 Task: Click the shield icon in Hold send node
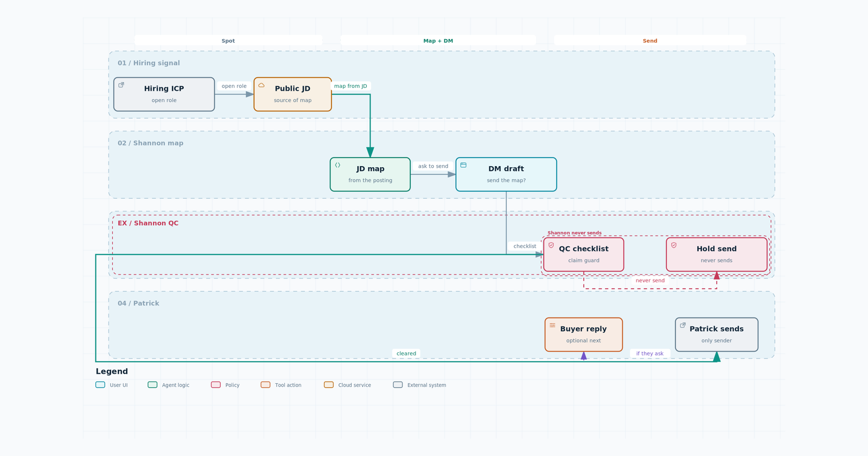[674, 245]
